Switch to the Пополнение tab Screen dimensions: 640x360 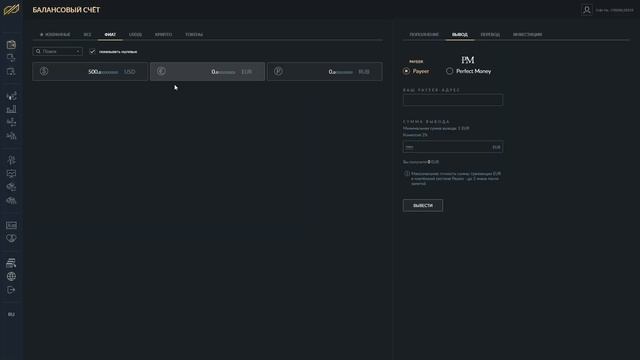click(424, 35)
